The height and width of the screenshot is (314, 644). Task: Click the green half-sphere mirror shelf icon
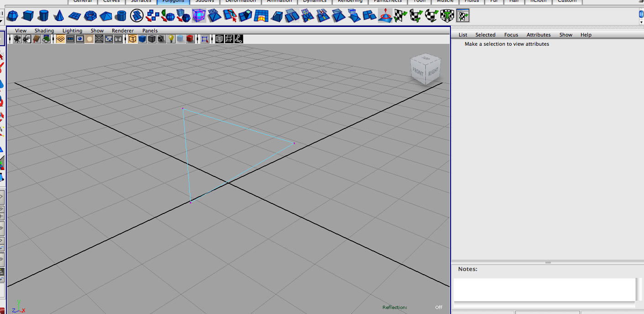point(168,16)
